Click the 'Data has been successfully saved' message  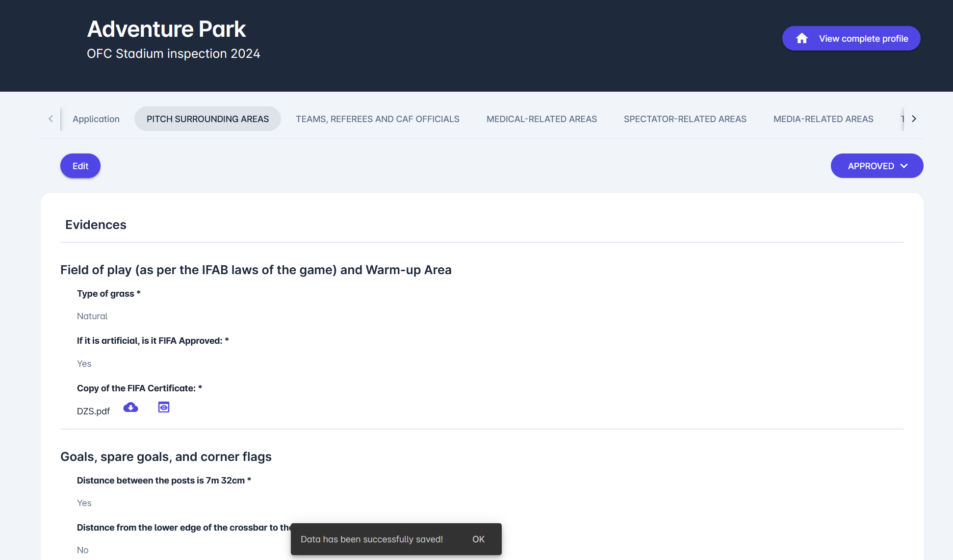click(371, 539)
